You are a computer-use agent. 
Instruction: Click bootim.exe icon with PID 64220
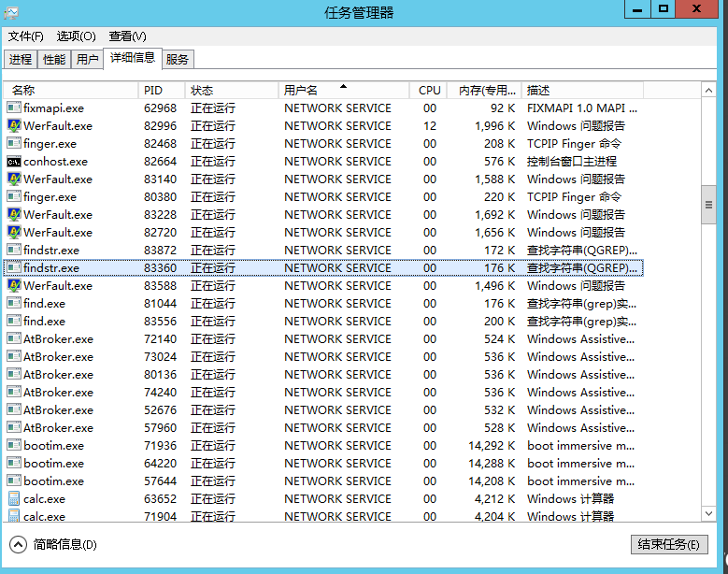point(14,463)
